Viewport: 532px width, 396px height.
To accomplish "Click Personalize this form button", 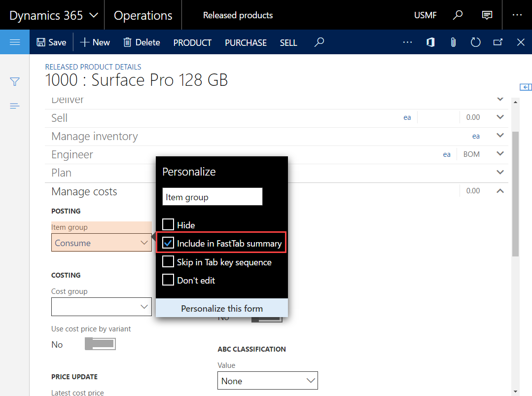I will pyautogui.click(x=222, y=308).
